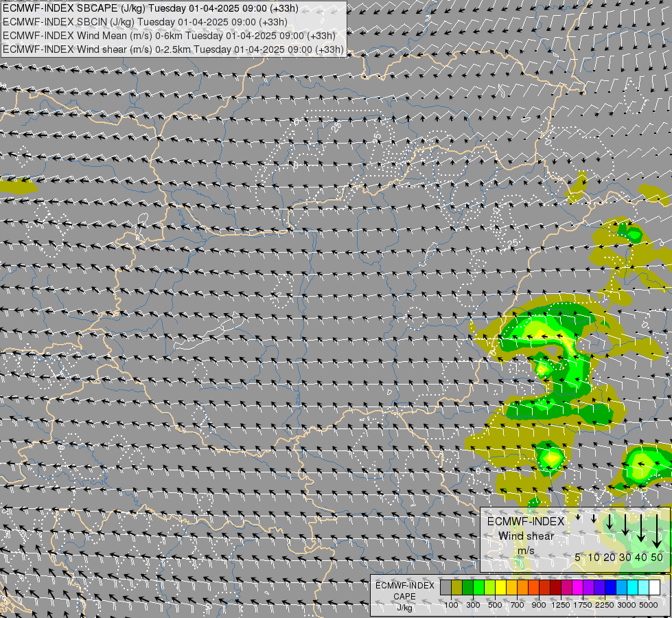The width and height of the screenshot is (672, 618).
Task: Select the white CAPE legend swatch
Action: tap(656, 587)
